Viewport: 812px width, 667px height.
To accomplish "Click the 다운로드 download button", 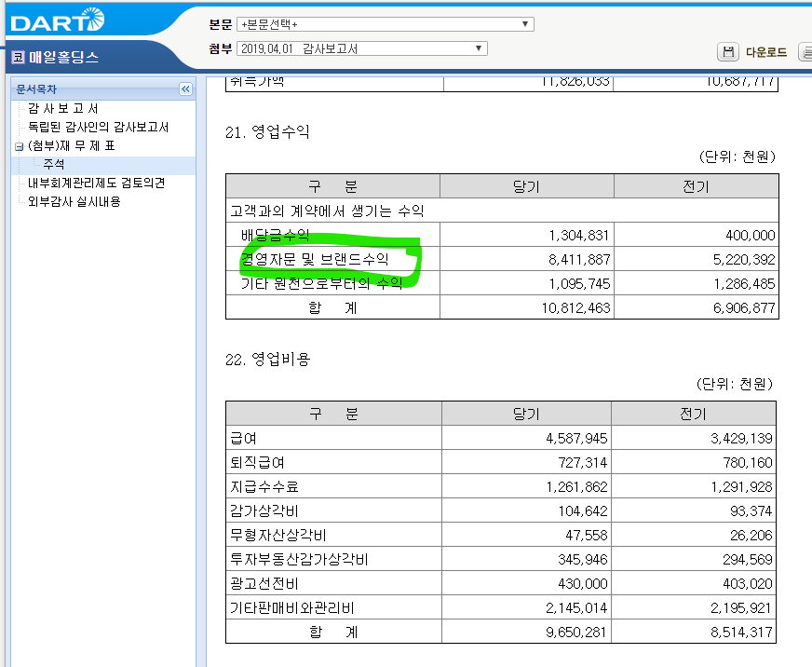I will coord(767,53).
